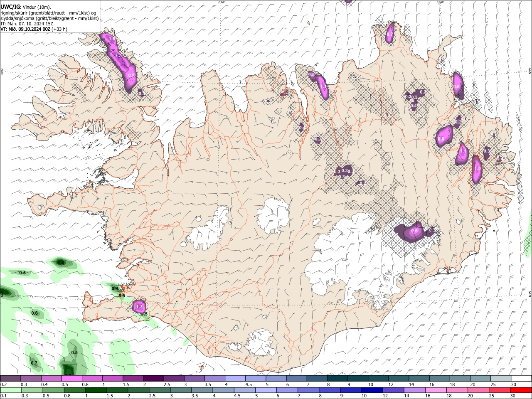The width and height of the screenshot is (532, 399).
Task: Click the 0.8–1 green rain legend swatch
Action: pyautogui.click(x=75, y=390)
